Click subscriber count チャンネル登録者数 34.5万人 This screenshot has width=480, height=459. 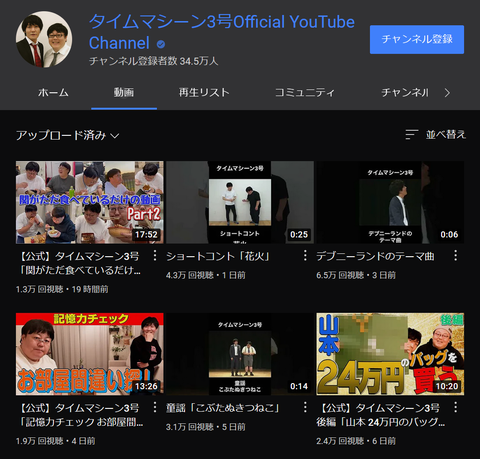(x=154, y=61)
